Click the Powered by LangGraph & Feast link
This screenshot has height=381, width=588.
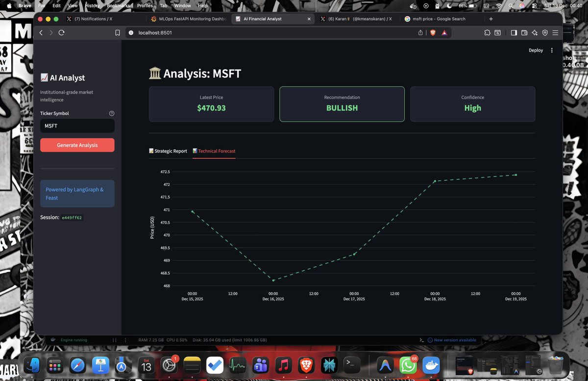[74, 194]
